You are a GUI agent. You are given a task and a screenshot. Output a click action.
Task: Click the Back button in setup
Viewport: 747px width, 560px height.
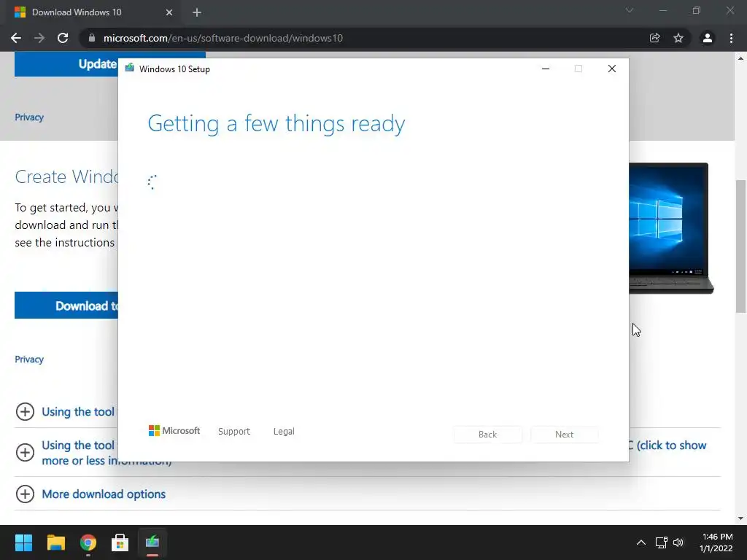point(487,435)
